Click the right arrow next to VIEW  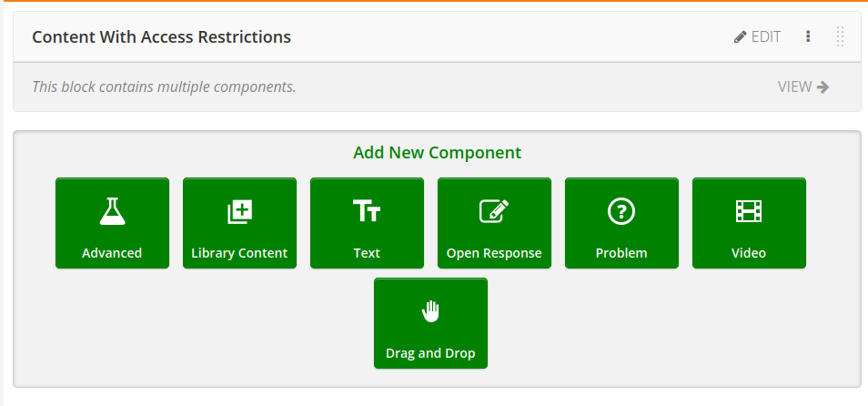coord(823,87)
